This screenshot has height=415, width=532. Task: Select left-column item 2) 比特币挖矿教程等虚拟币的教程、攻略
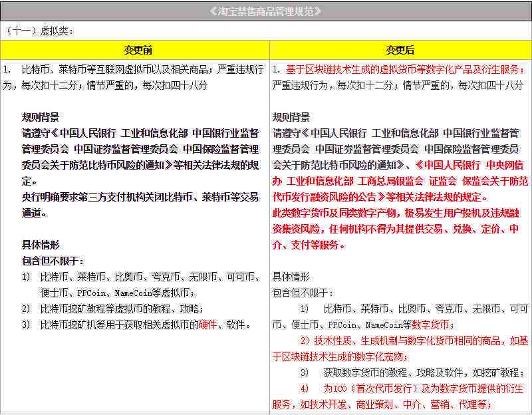point(112,309)
